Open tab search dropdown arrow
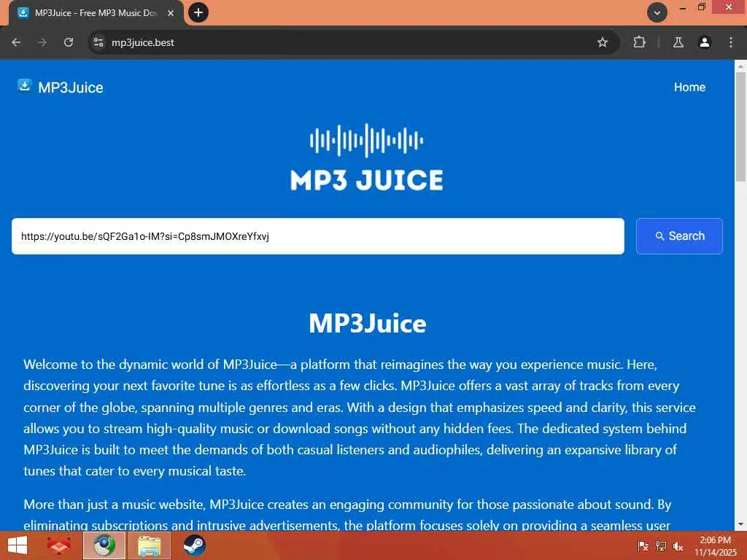This screenshot has height=560, width=747. point(657,12)
